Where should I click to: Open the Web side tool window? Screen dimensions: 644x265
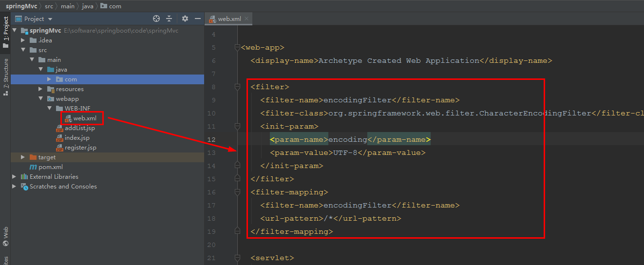click(x=5, y=236)
